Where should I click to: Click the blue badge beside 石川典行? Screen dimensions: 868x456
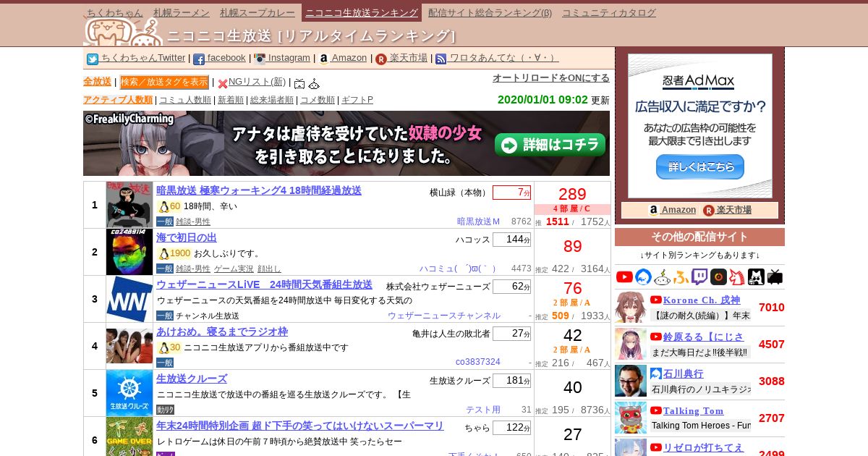(656, 373)
